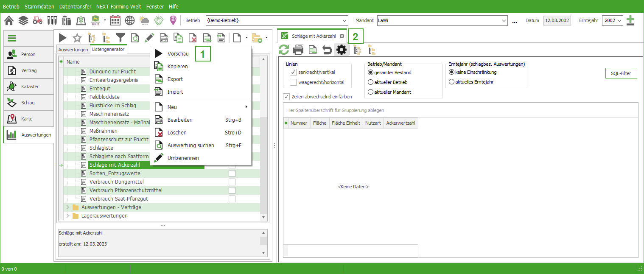This screenshot has width=644, height=274.
Task: Expand the Lagerauswertungen folder
Action: (67, 216)
